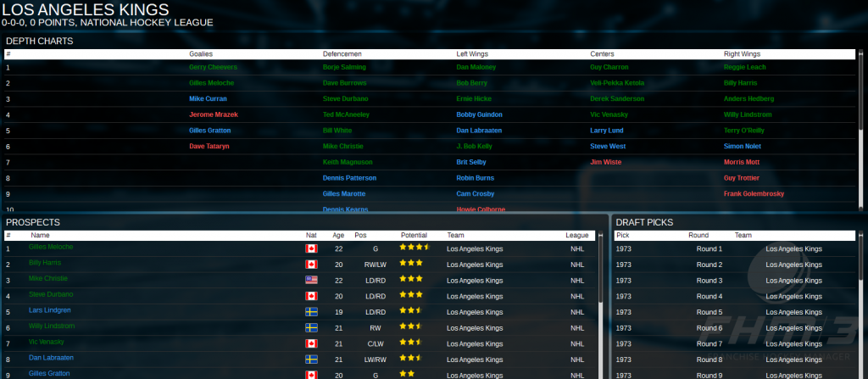The width and height of the screenshot is (868, 379).
Task: Click Canada flag in Steve Durbano prospect row
Action: click(x=311, y=296)
